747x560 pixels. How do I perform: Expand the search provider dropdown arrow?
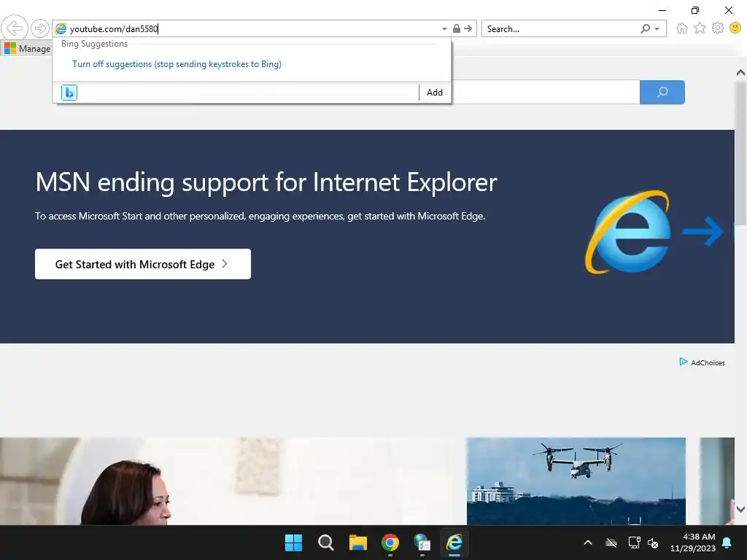tap(657, 29)
